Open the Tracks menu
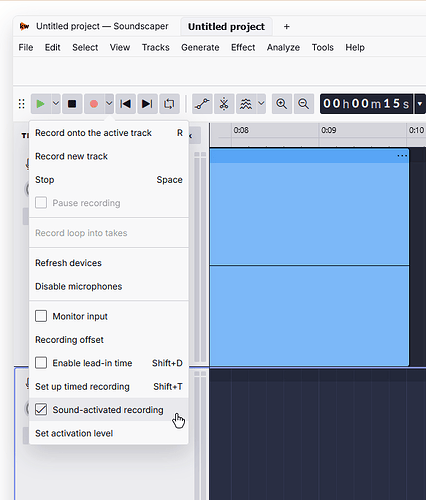The image size is (426, 500). click(156, 48)
